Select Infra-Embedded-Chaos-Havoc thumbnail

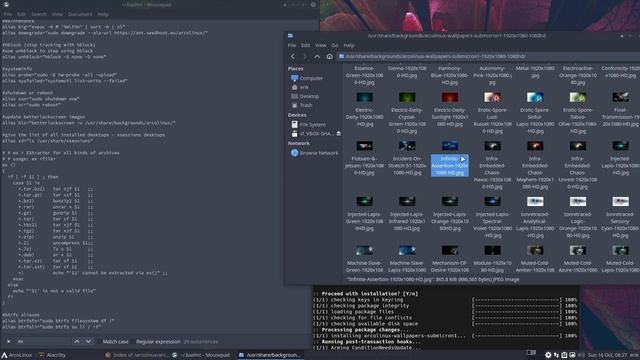point(492,146)
